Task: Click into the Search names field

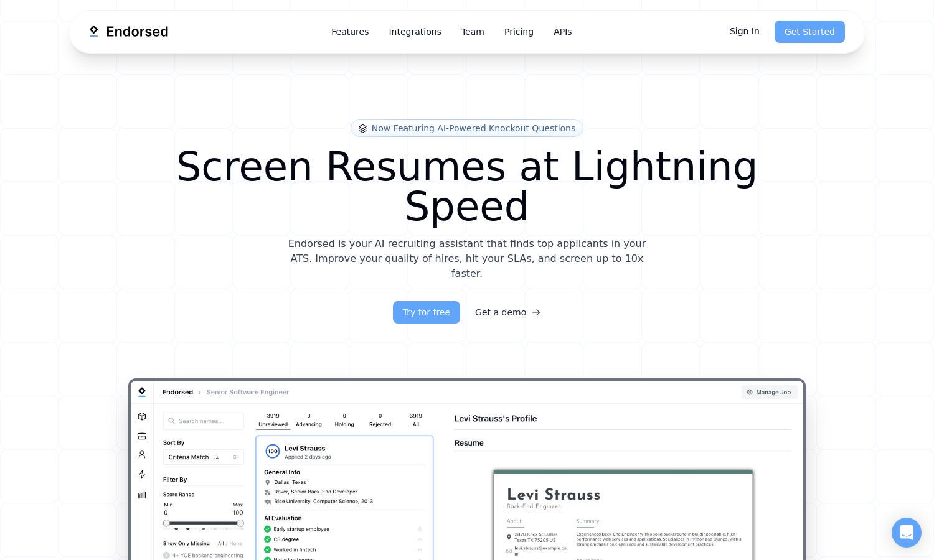Action: click(204, 421)
